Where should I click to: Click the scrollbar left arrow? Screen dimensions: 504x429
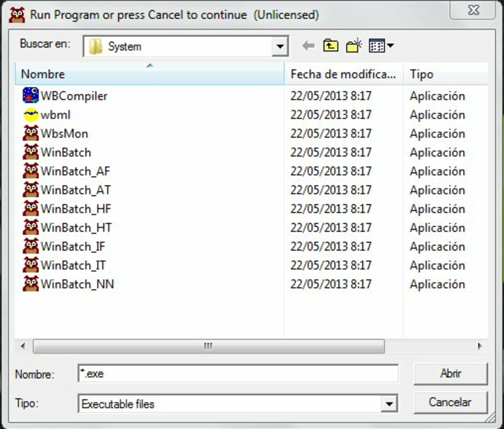[x=23, y=346]
